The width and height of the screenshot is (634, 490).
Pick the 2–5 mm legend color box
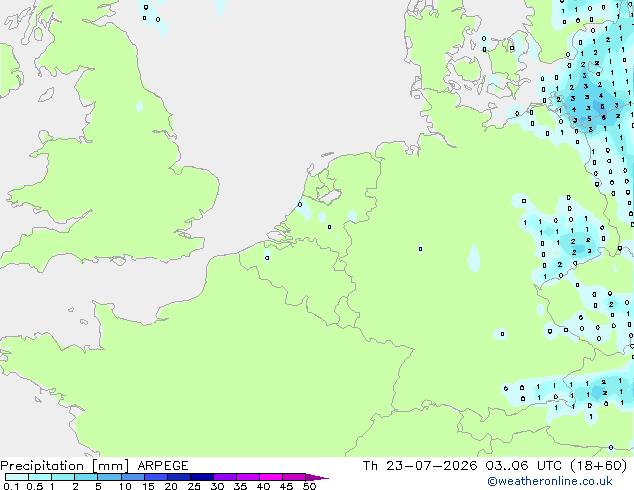pyautogui.click(x=86, y=477)
